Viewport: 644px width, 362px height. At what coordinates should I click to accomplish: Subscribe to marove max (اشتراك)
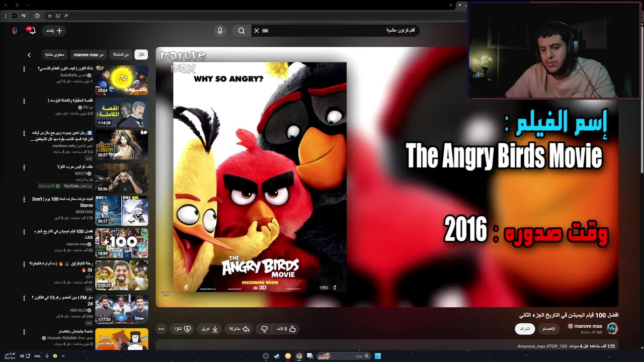pos(525,329)
